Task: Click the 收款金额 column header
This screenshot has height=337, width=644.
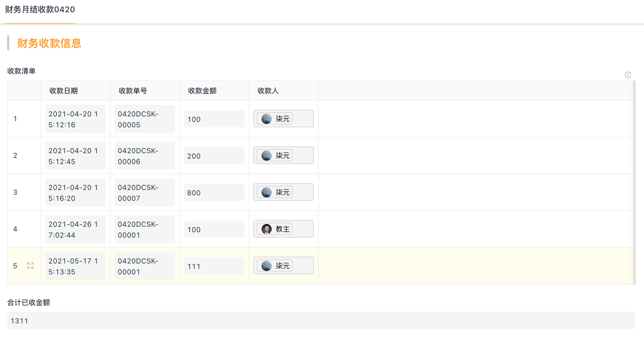Action: (x=202, y=91)
